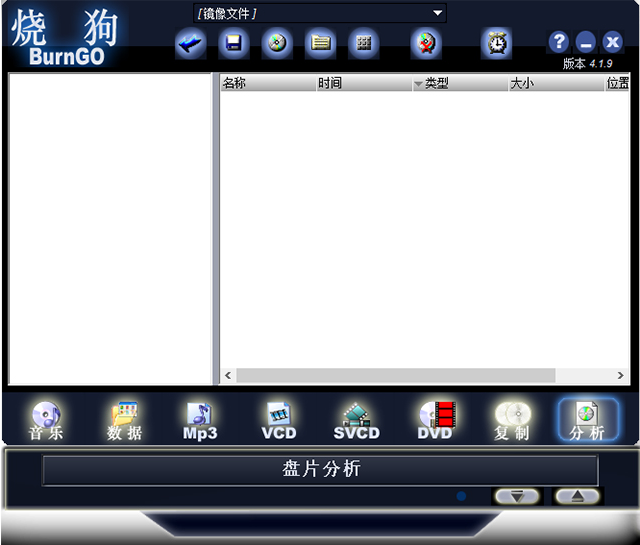Click the up triangle eject button in bottom panel
Screen dimensions: 640x545
pyautogui.click(x=578, y=496)
